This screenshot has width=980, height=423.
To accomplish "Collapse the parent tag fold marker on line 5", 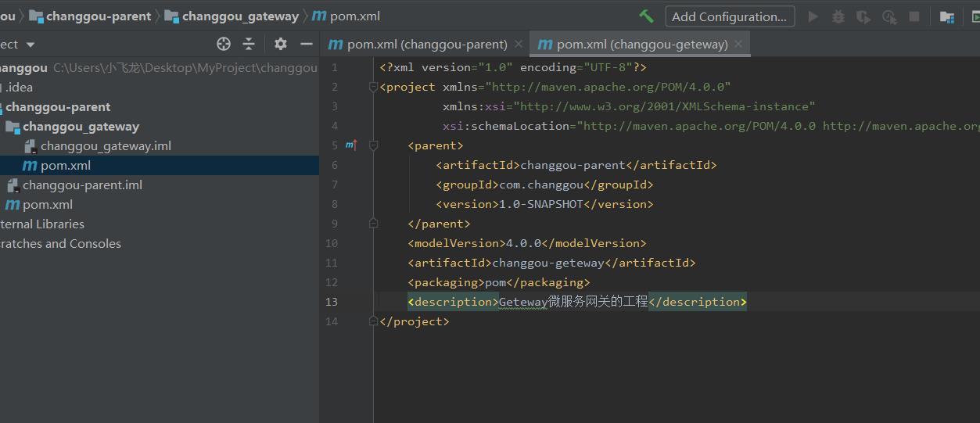I will [x=373, y=145].
